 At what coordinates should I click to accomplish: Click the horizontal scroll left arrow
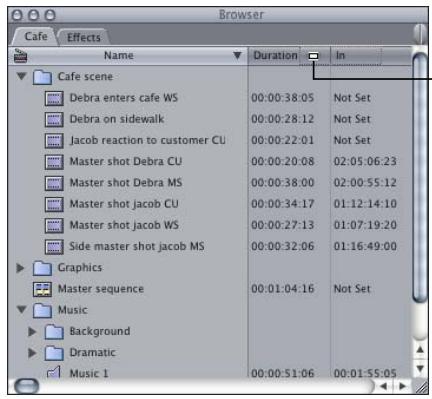[384, 386]
